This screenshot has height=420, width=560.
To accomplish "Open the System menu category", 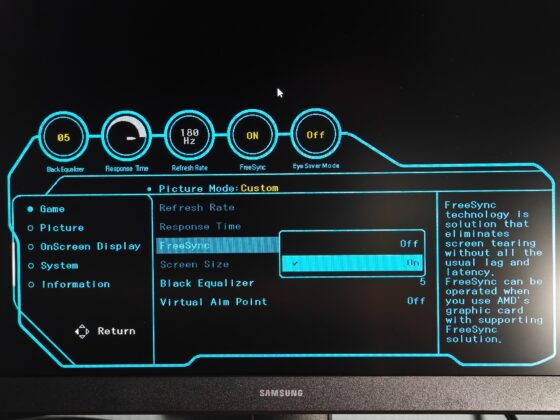I will (x=59, y=265).
